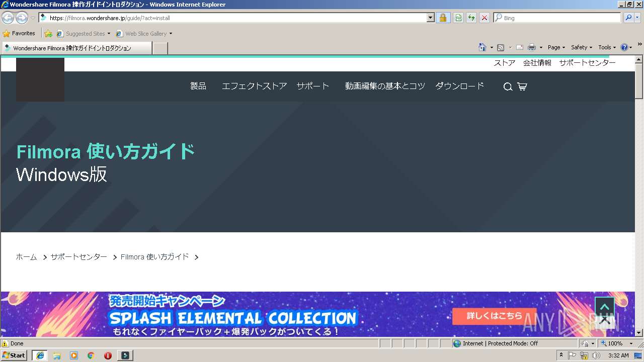Image resolution: width=644 pixels, height=362 pixels.
Task: Open 動画編集の基本とコツ navigation item
Action: coord(385,86)
